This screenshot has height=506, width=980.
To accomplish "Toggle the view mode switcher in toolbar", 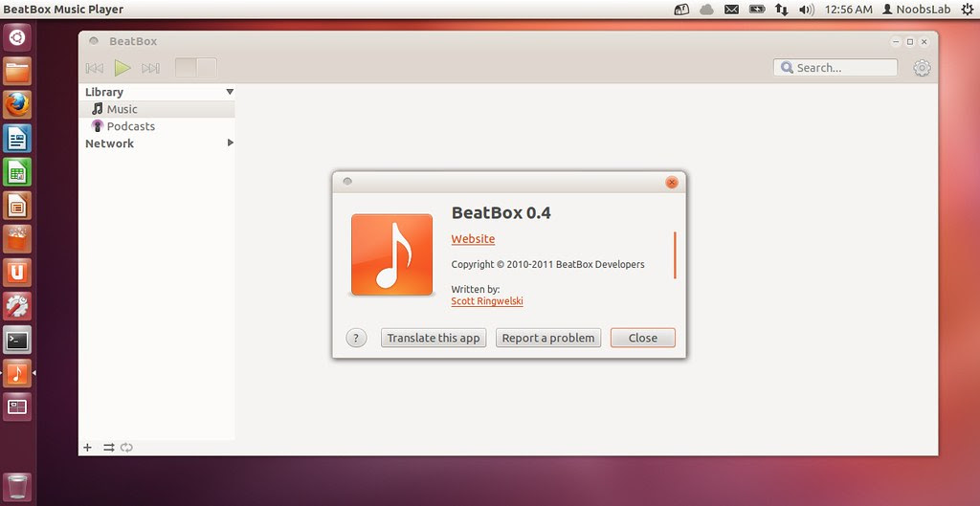I will click(x=195, y=68).
